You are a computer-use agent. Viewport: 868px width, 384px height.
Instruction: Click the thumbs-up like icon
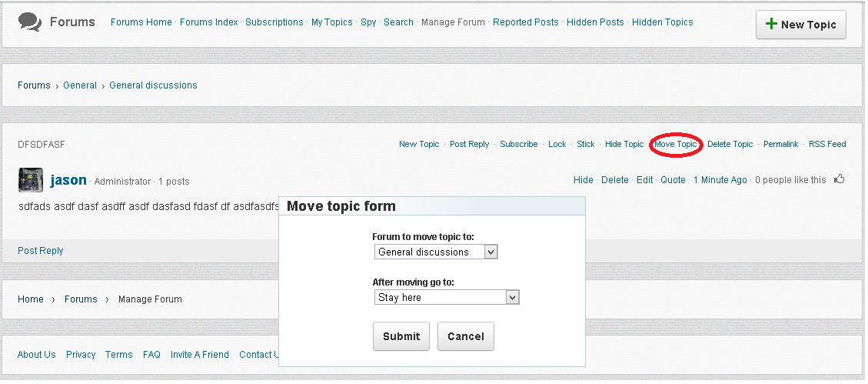(839, 179)
